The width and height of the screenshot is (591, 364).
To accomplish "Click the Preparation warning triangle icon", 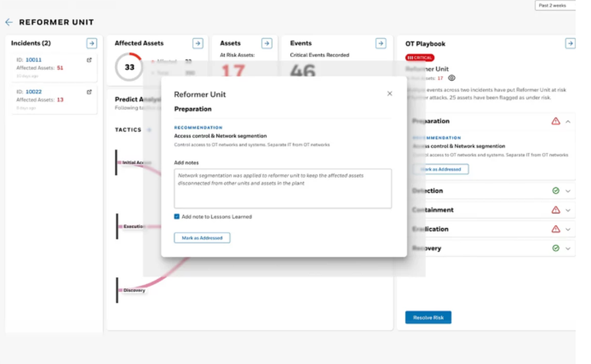I will coord(556,121).
